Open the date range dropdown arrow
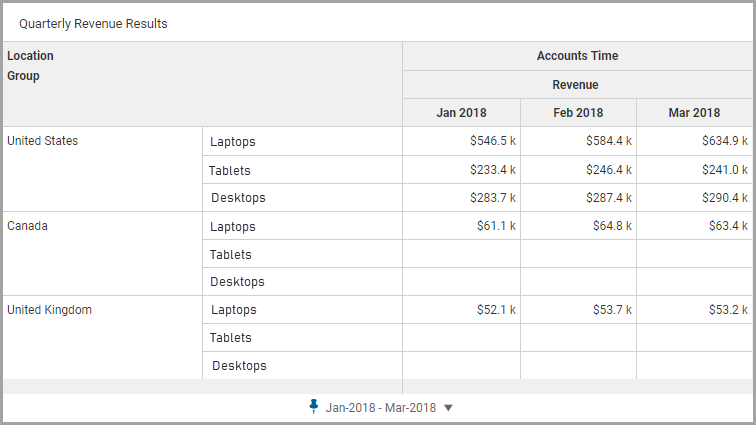The image size is (756, 425). (448, 408)
